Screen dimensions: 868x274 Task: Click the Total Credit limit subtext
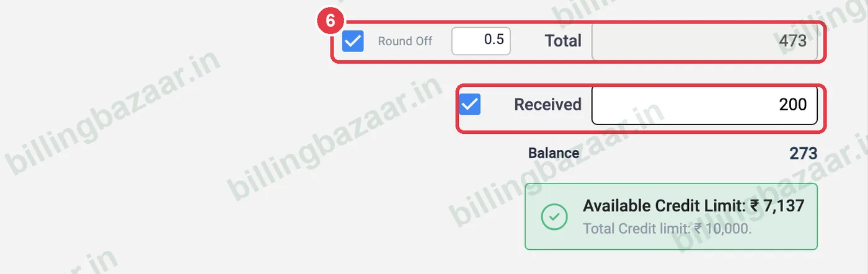coord(667,229)
